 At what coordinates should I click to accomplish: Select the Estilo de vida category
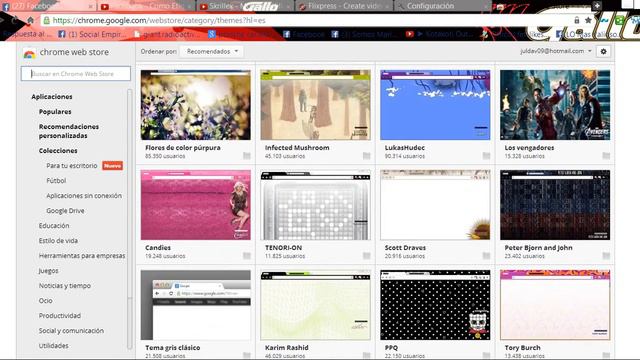click(x=58, y=240)
